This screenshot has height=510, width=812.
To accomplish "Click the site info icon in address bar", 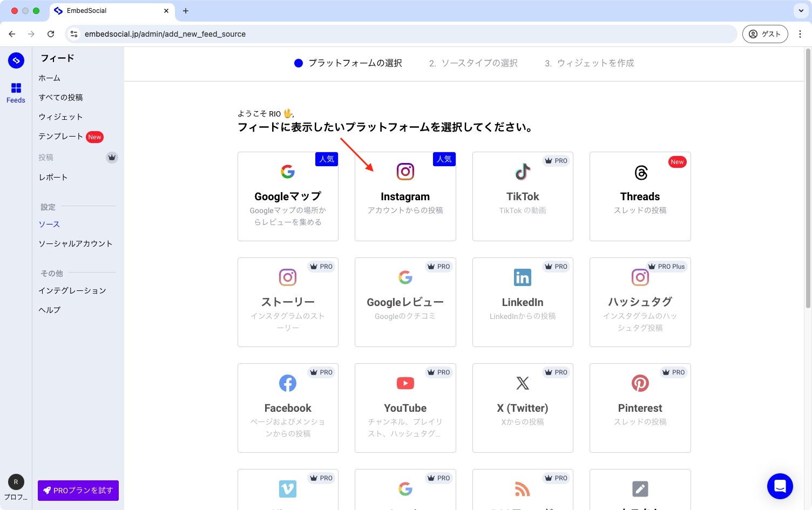I will [x=74, y=34].
